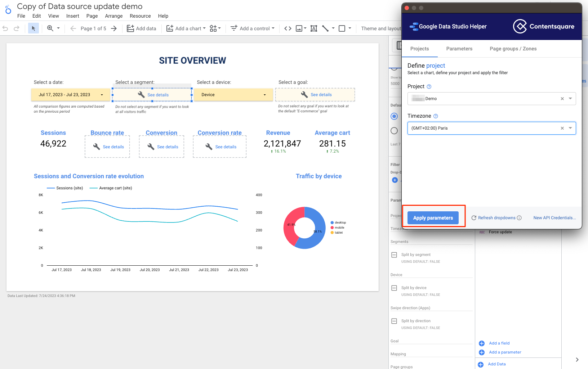Show info about Refresh dropdowns

(519, 218)
